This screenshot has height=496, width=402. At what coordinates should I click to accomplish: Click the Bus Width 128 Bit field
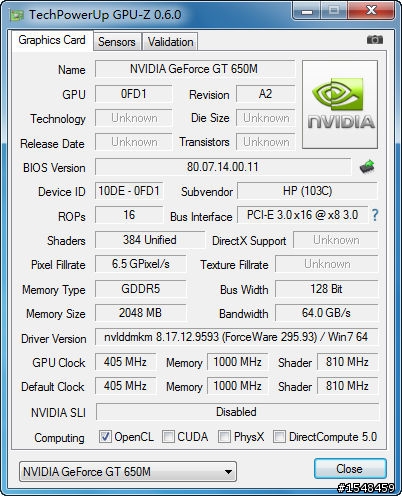(x=327, y=289)
